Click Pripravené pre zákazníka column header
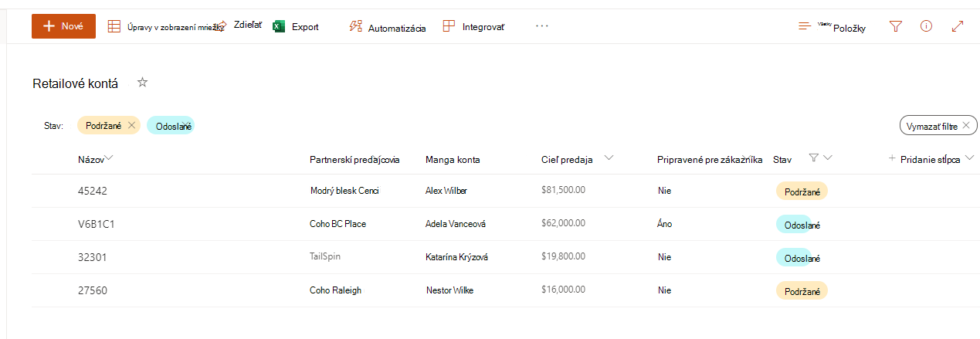Viewport: 980px width, 339px height. pyautogui.click(x=710, y=160)
